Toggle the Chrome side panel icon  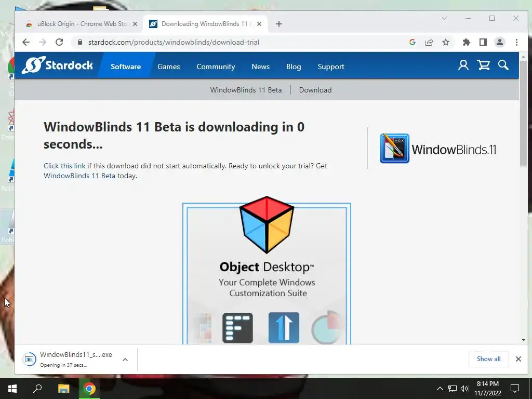483,42
